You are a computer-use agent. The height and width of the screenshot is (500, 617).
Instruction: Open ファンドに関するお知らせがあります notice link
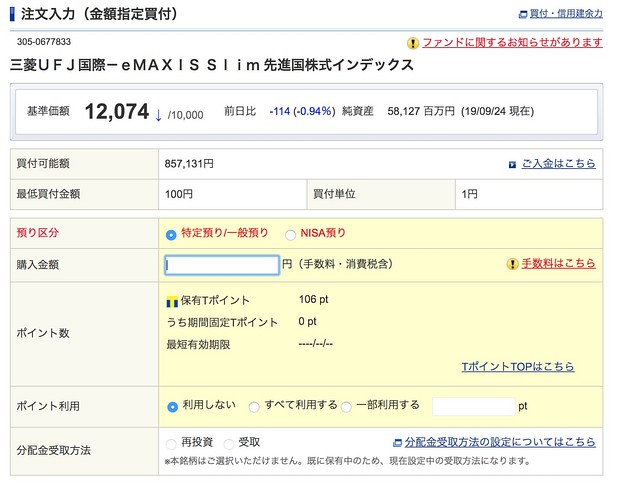point(512,42)
